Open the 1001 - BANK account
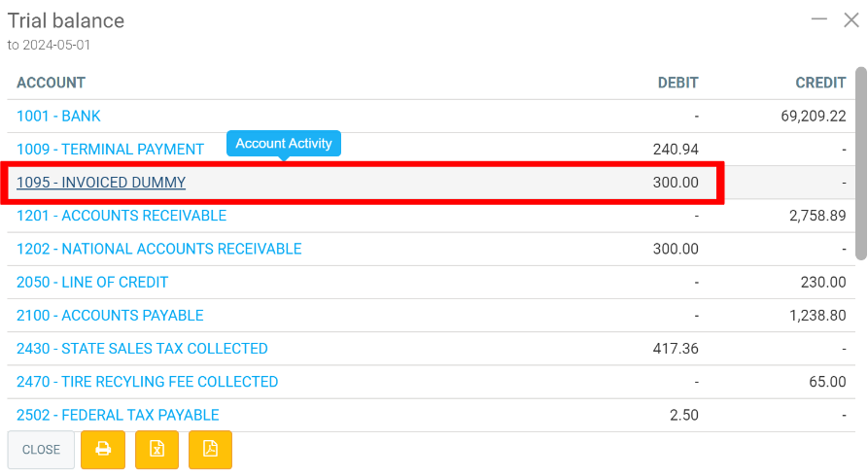This screenshot has height=475, width=868. pos(58,117)
